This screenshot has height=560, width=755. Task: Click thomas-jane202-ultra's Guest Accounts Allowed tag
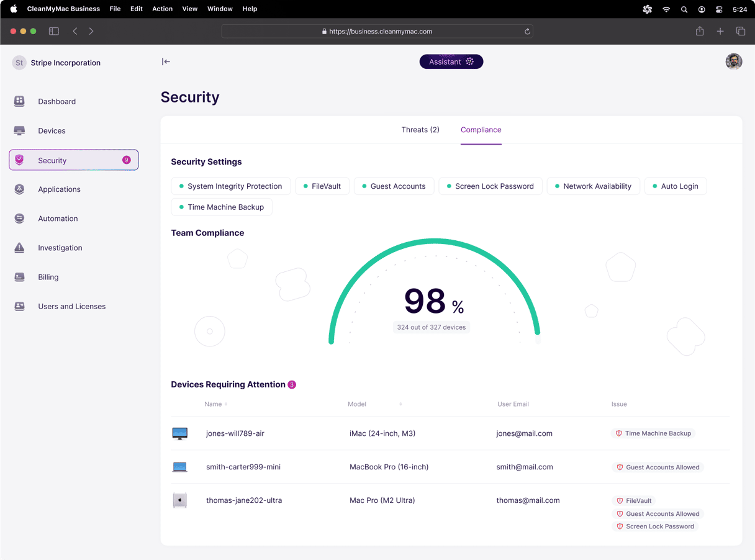tap(658, 514)
